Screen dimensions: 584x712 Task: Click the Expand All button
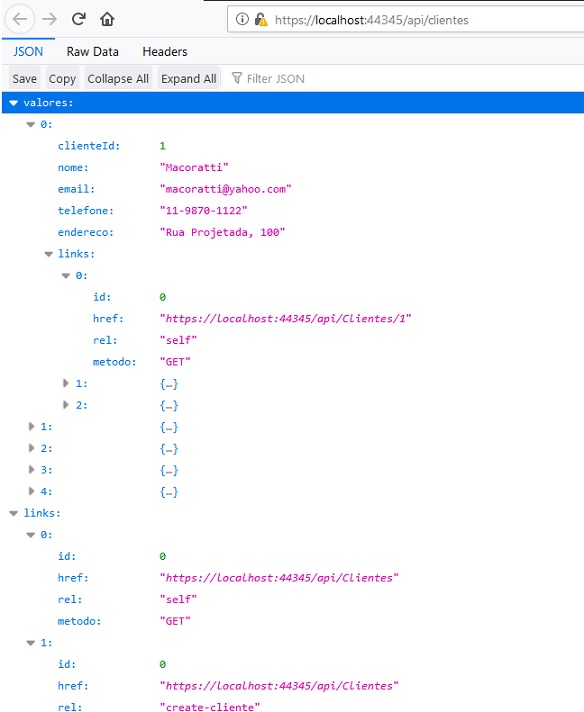tap(188, 79)
